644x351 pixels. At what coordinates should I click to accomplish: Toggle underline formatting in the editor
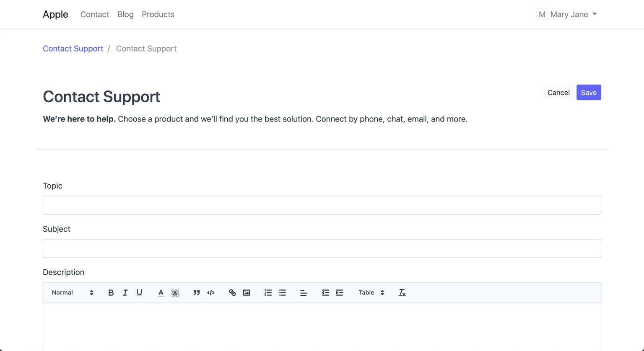(139, 293)
